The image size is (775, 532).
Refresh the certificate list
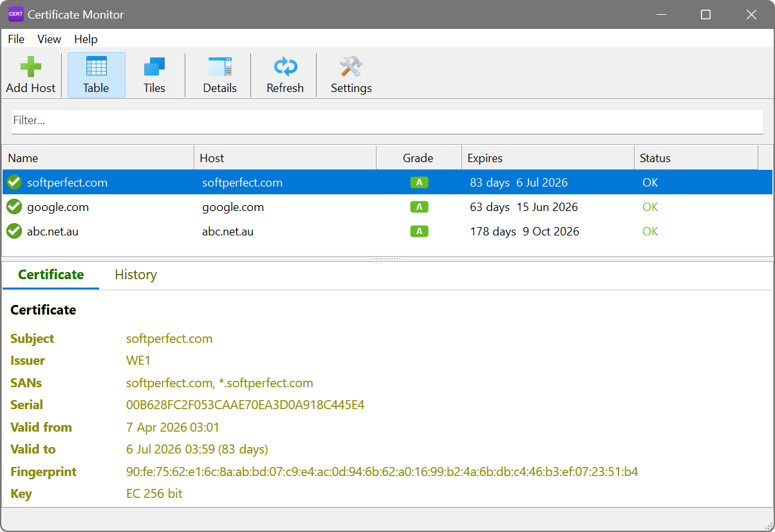click(x=285, y=74)
